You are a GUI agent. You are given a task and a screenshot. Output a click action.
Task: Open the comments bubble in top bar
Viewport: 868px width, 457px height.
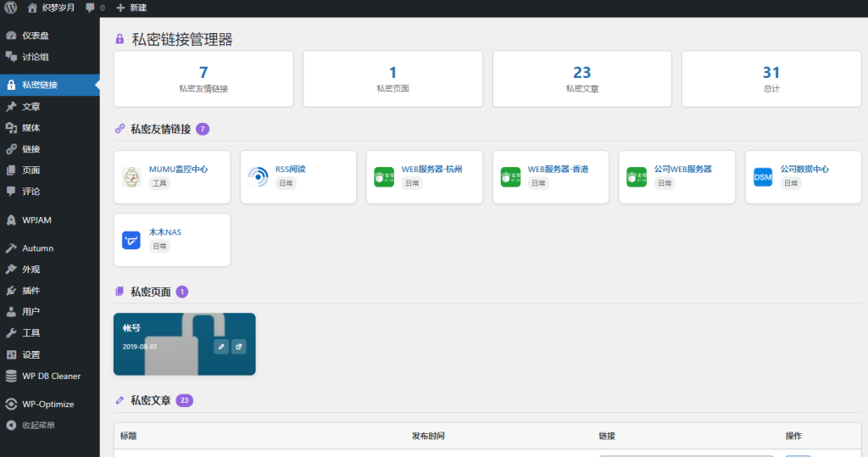point(94,8)
